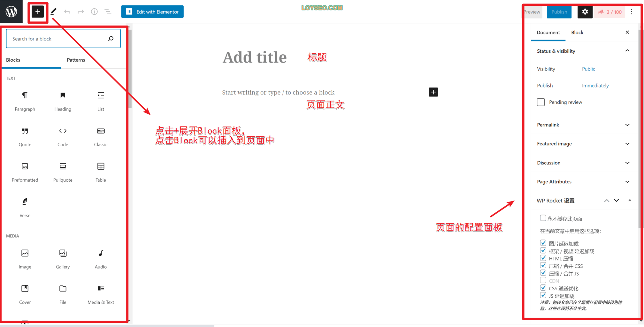
Task: Insert a Pullquote block
Action: click(63, 172)
